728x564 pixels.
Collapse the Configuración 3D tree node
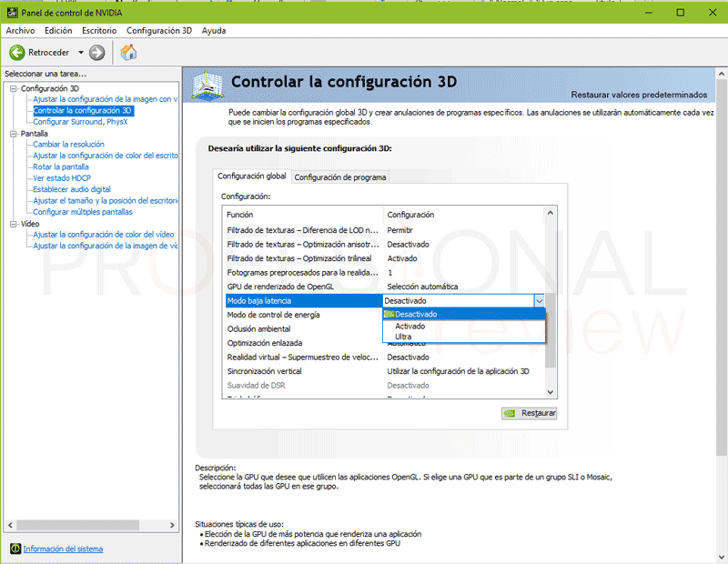point(14,88)
